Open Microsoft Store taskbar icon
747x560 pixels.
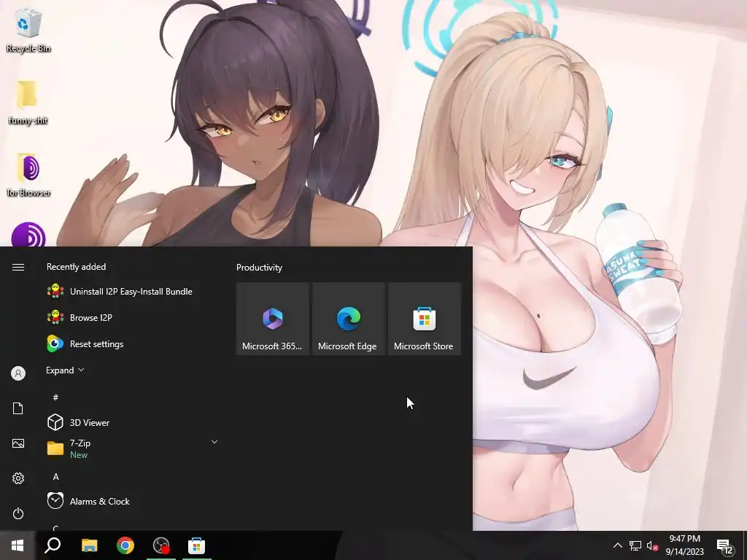tap(196, 545)
